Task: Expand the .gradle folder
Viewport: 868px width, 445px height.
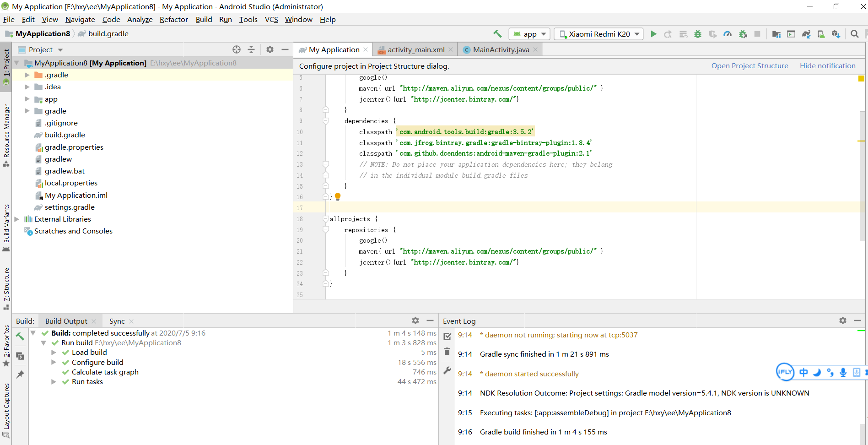Action: click(27, 75)
